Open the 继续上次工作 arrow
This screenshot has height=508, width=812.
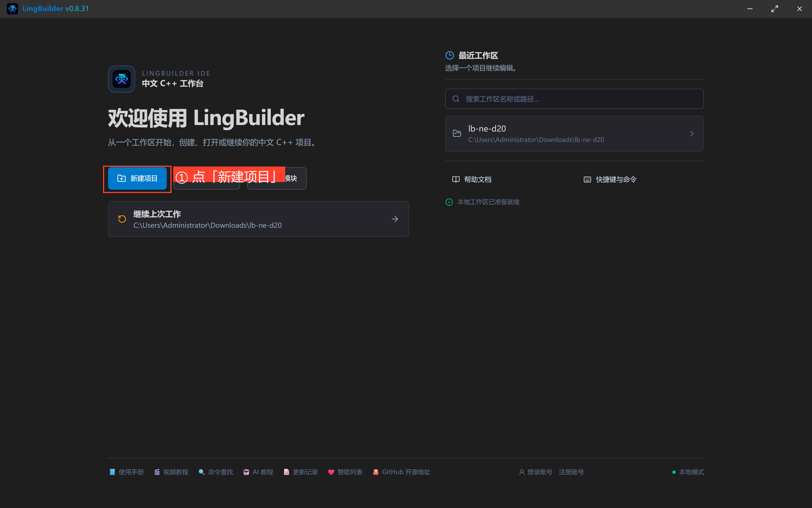(395, 219)
